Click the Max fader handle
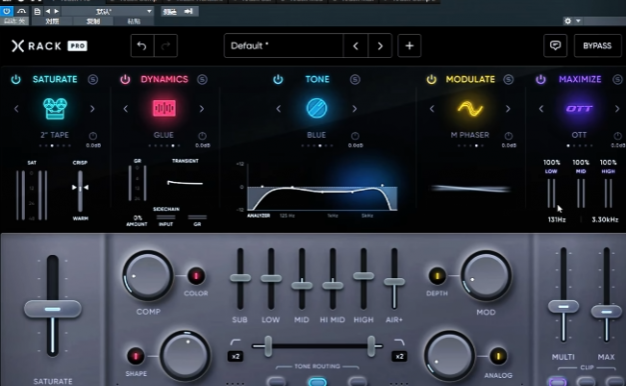This screenshot has width=626, height=386. click(x=606, y=311)
